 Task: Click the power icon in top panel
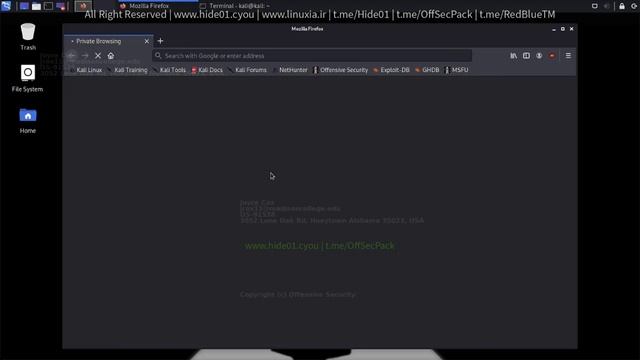[x=635, y=6]
